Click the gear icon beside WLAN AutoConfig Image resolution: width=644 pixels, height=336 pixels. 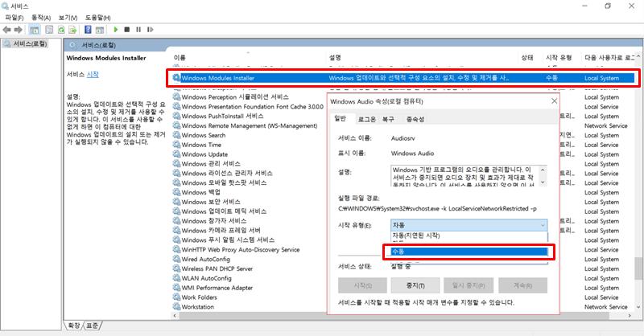tap(176, 278)
